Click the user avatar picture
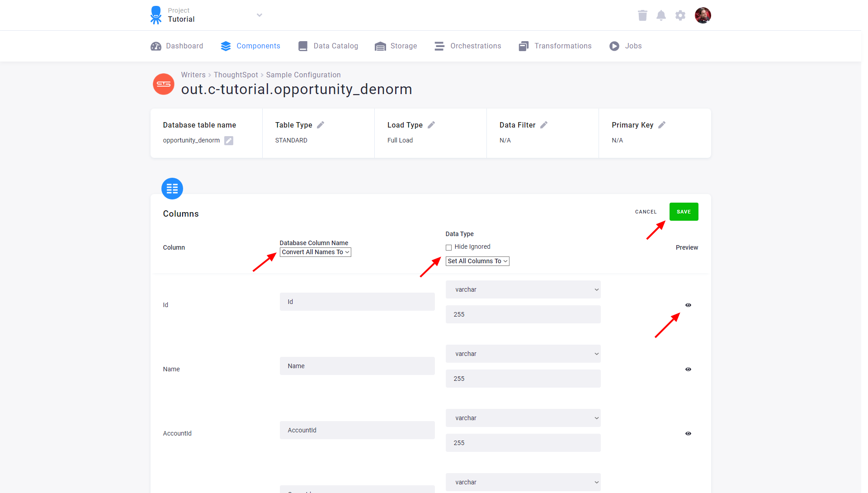 703,15
